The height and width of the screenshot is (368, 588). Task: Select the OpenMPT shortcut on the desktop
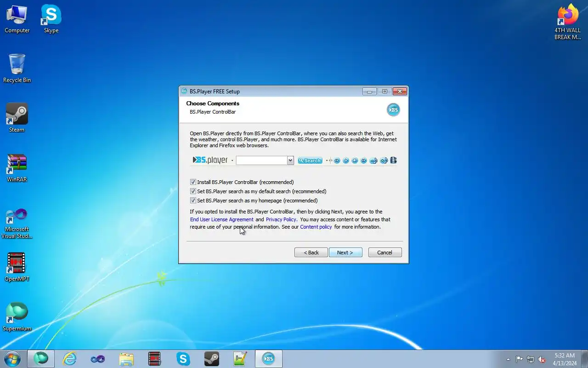17,267
